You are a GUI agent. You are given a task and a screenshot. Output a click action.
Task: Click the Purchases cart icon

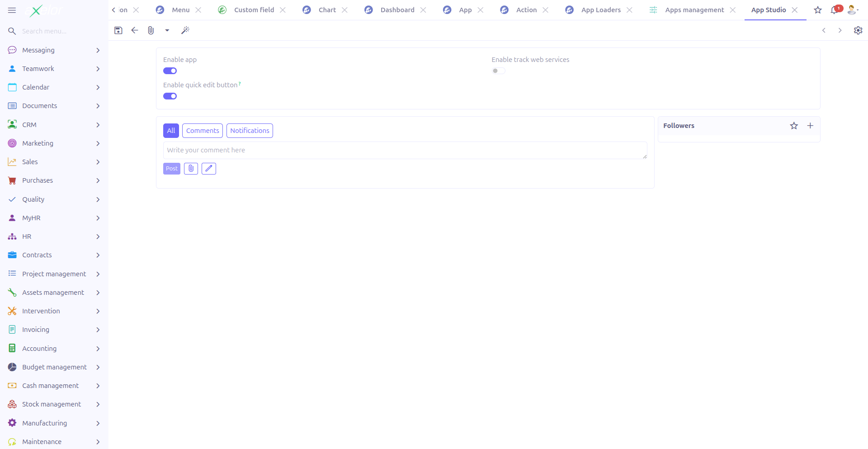[12, 180]
